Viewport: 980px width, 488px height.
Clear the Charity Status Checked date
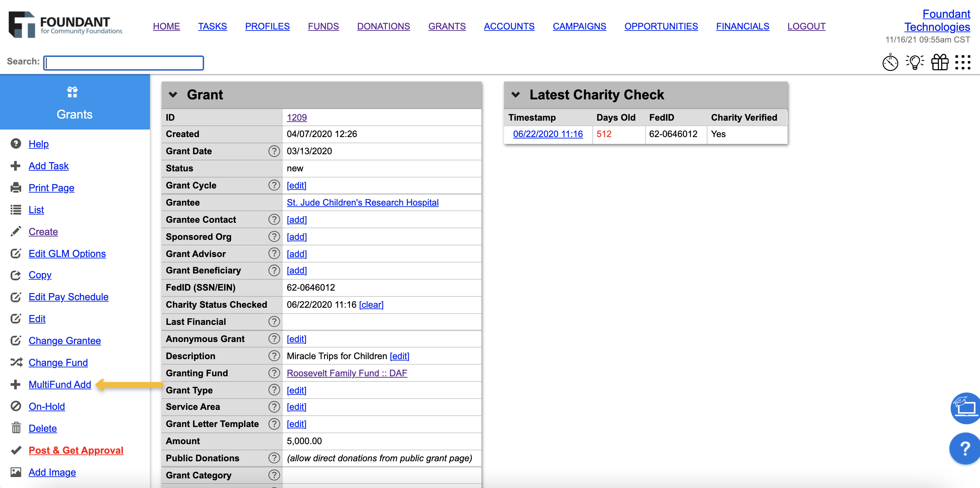pyautogui.click(x=371, y=305)
